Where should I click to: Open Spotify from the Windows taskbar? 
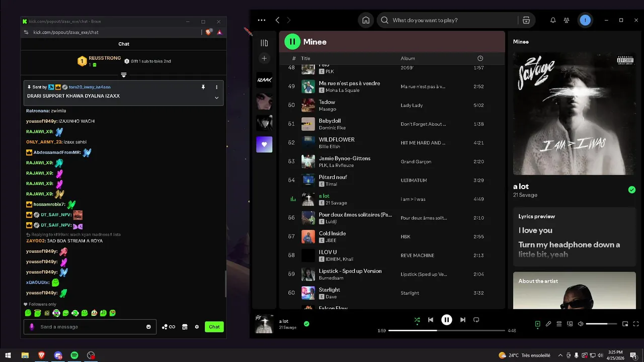click(x=74, y=355)
